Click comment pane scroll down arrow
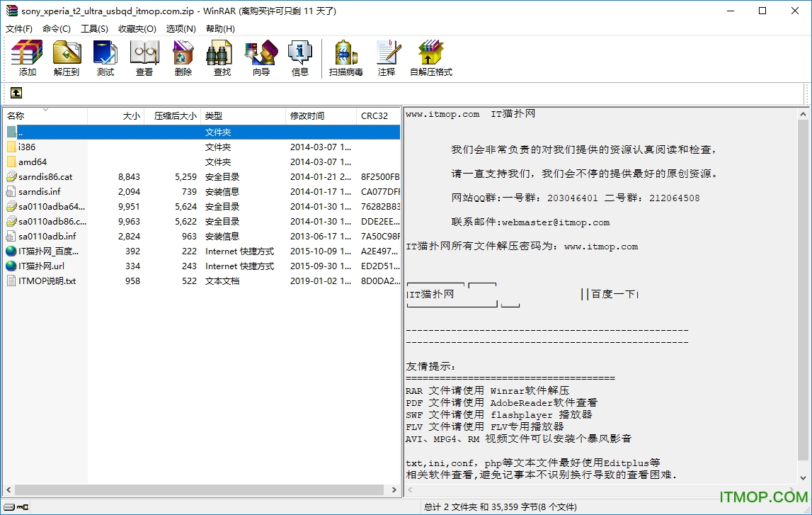The width and height of the screenshot is (812, 515). (803, 478)
